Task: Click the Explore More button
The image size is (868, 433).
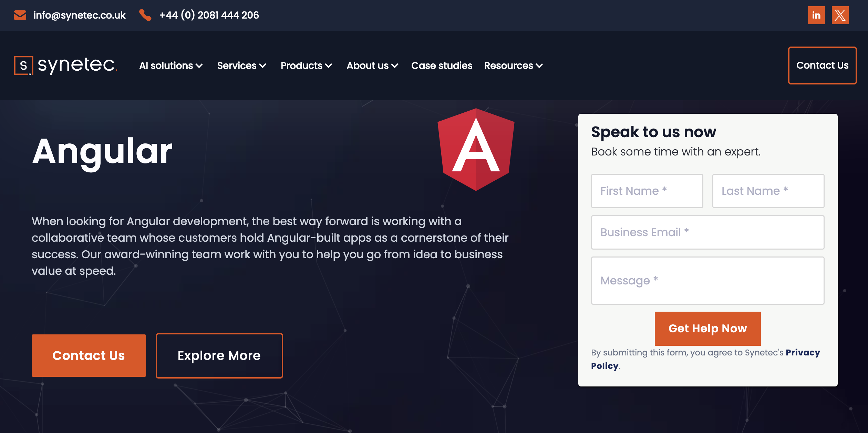Action: [x=219, y=355]
